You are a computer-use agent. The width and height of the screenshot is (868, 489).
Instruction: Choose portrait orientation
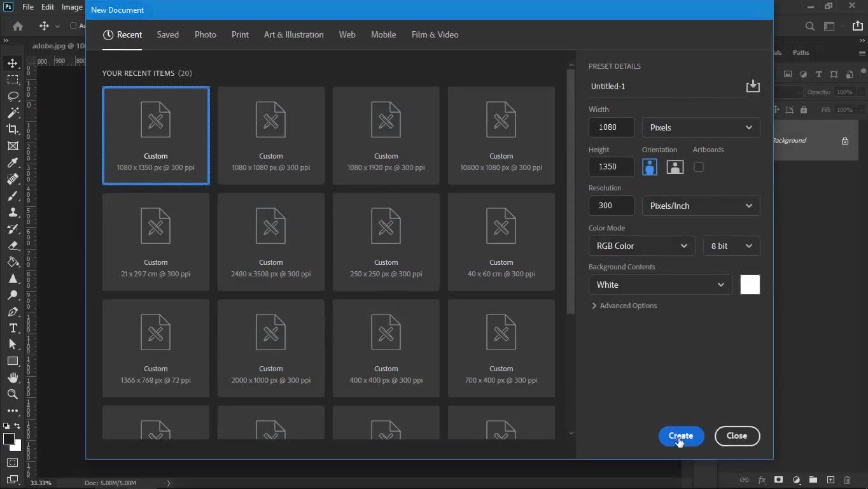pyautogui.click(x=649, y=167)
